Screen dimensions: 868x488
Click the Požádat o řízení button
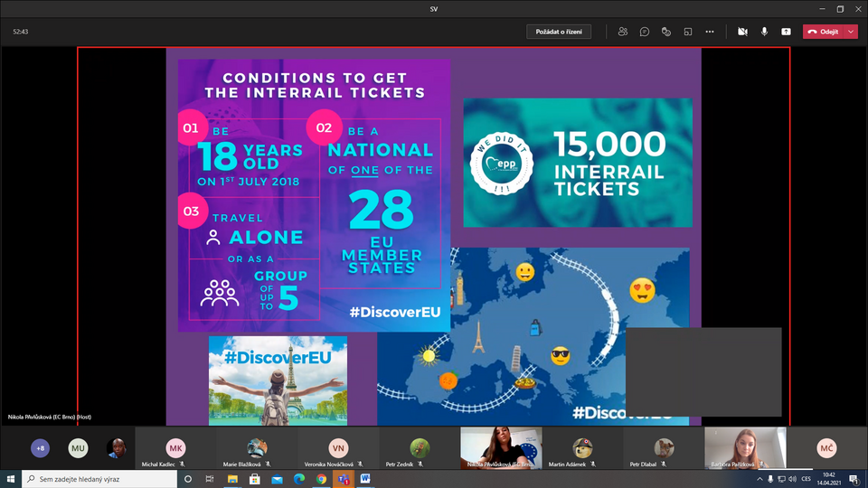pos(559,32)
